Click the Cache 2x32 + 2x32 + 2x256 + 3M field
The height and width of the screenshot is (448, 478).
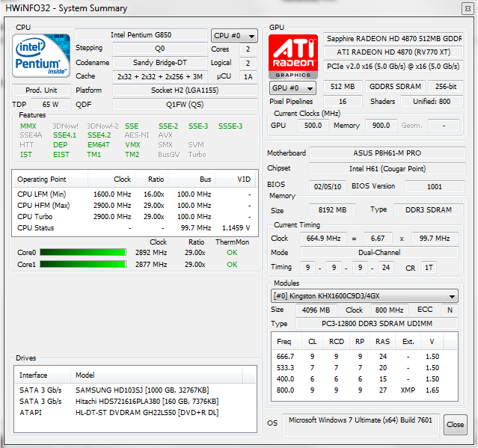(160, 76)
